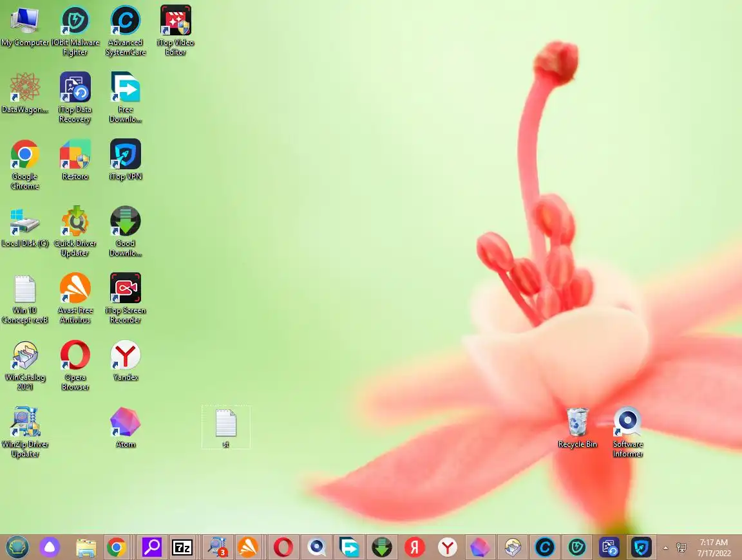Open WinZip Driver Updater desktop shortcut
Screen dimensions: 742x560
(25, 433)
